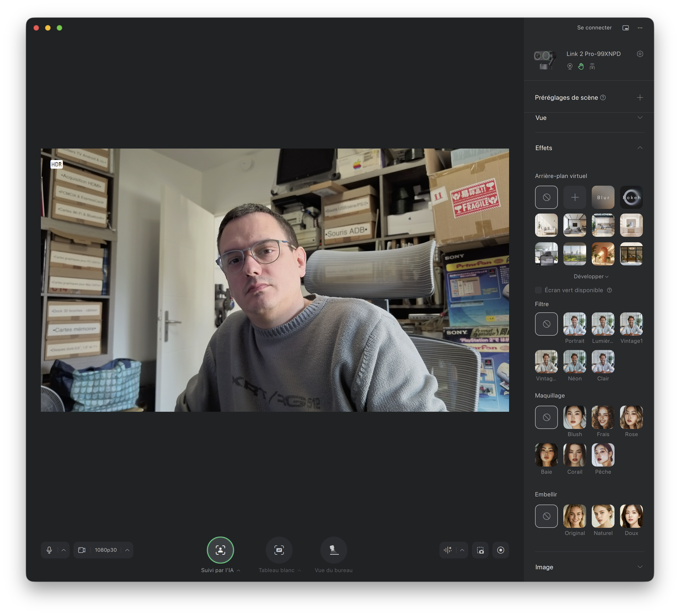Collapse the Effets section
Image resolution: width=680 pixels, height=616 pixels.
tap(640, 148)
